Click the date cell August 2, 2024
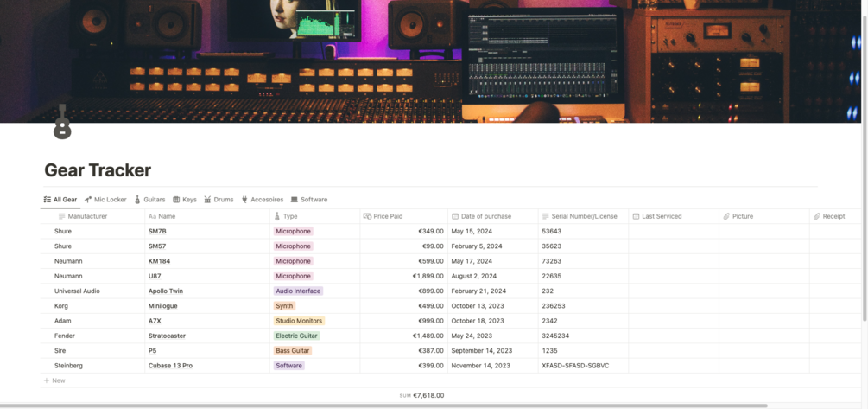This screenshot has width=868, height=409. click(493, 276)
